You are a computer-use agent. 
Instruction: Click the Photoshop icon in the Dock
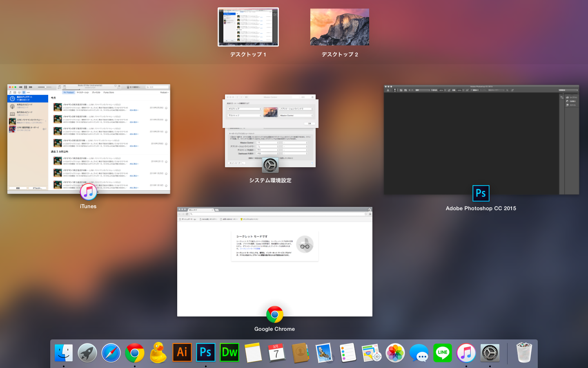tap(206, 352)
